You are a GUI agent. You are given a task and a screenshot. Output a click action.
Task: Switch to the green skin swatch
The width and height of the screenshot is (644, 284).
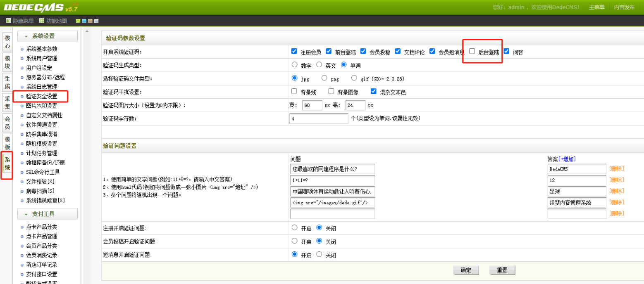click(78, 21)
